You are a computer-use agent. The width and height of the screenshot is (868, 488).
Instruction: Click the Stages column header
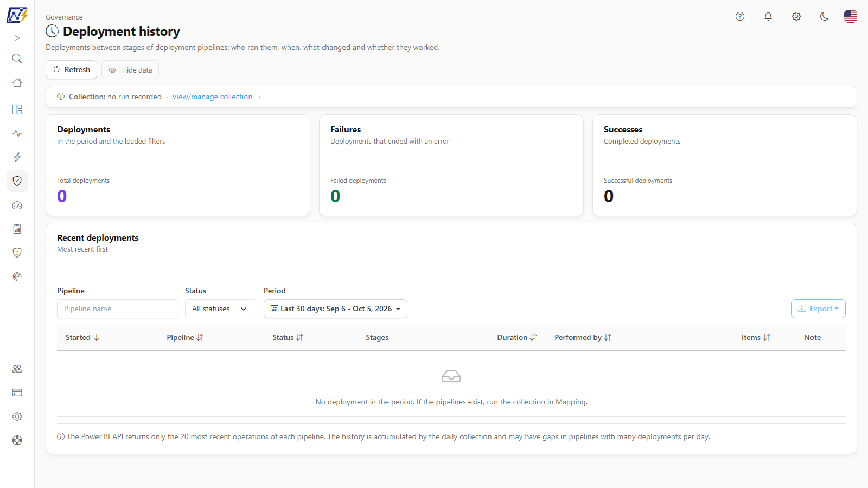pyautogui.click(x=377, y=338)
